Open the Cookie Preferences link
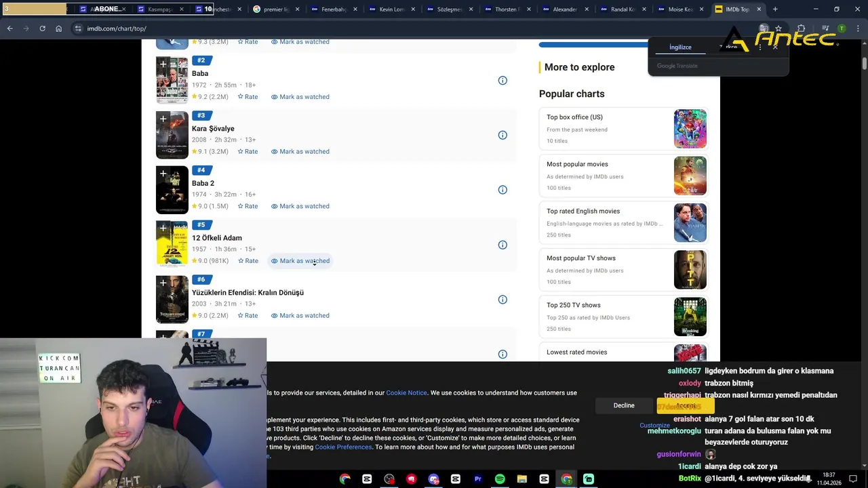868x488 pixels. (343, 447)
